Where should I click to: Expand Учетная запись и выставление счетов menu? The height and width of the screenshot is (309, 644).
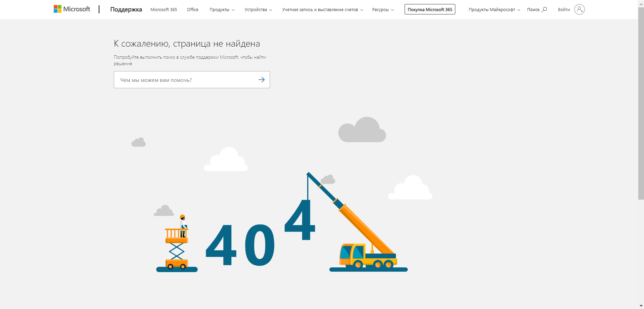coord(322,9)
